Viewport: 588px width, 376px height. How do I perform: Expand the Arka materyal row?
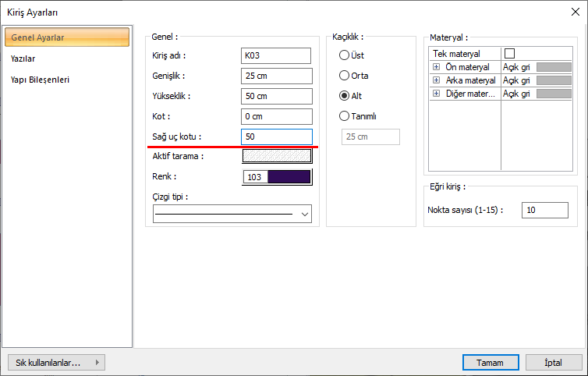point(436,80)
